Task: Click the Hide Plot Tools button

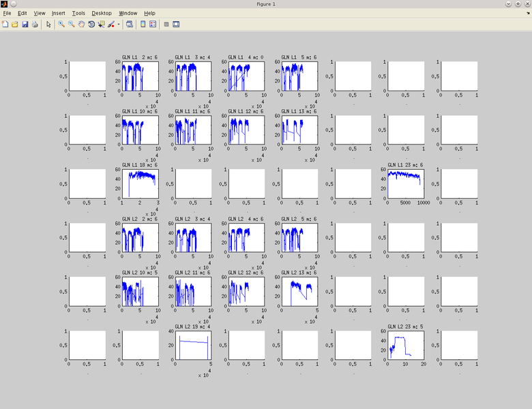Action: tap(166, 25)
